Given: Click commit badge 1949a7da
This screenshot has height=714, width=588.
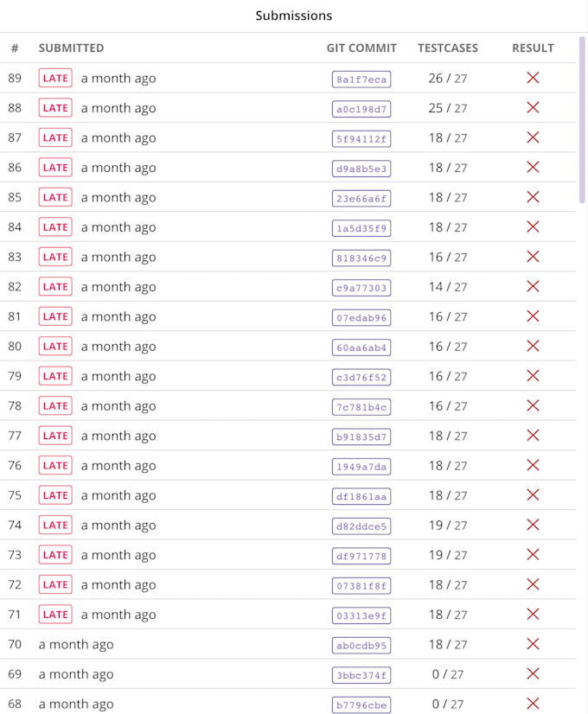Looking at the screenshot, I should 361,467.
